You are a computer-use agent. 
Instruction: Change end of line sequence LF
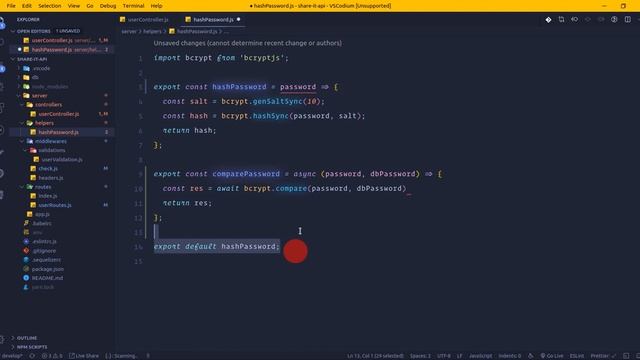[x=460, y=356]
